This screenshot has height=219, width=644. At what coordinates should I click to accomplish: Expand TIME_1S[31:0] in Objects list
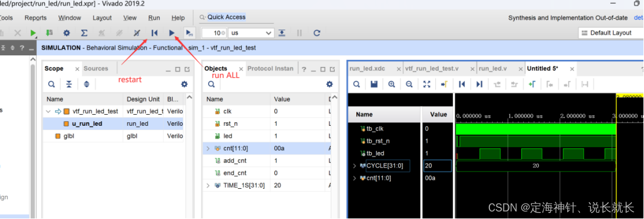pyautogui.click(x=208, y=185)
